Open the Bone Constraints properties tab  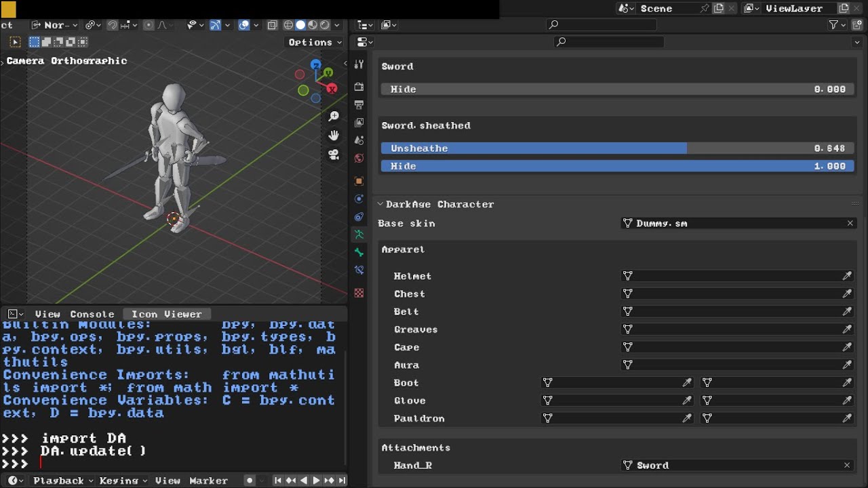tap(359, 270)
